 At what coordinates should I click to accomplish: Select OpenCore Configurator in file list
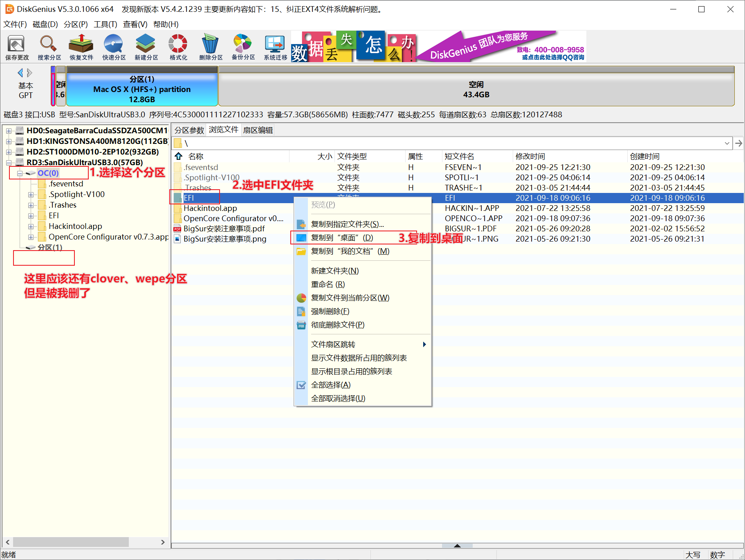(x=233, y=218)
